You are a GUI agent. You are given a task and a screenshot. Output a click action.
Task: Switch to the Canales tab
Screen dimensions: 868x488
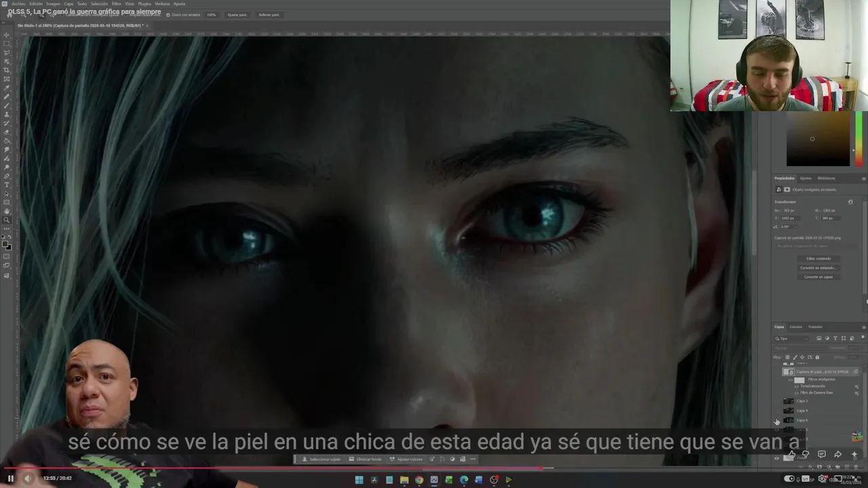pyautogui.click(x=796, y=327)
